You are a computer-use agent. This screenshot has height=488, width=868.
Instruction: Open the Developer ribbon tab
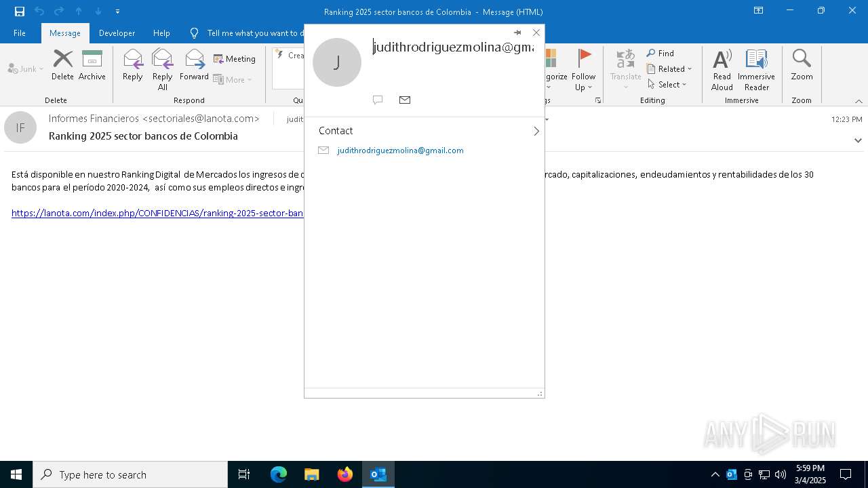117,33
